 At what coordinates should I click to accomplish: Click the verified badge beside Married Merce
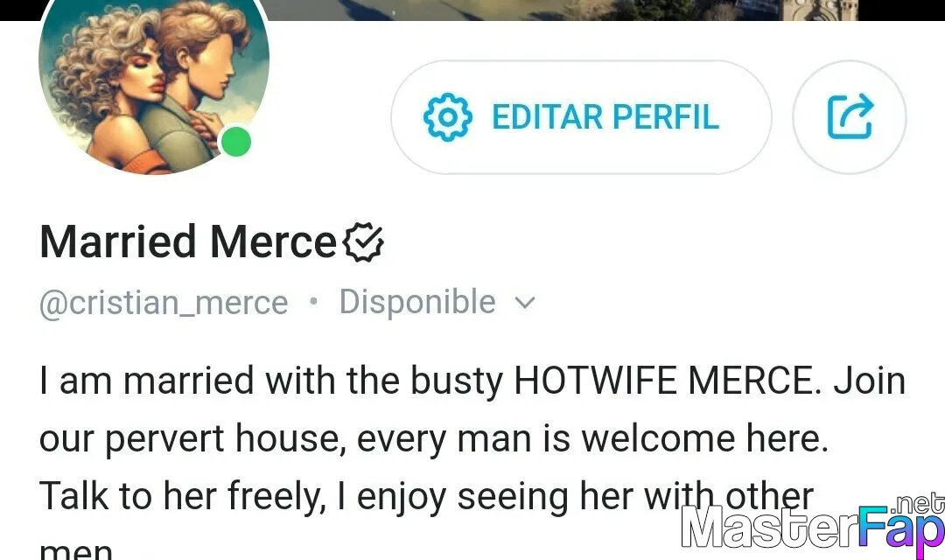363,242
